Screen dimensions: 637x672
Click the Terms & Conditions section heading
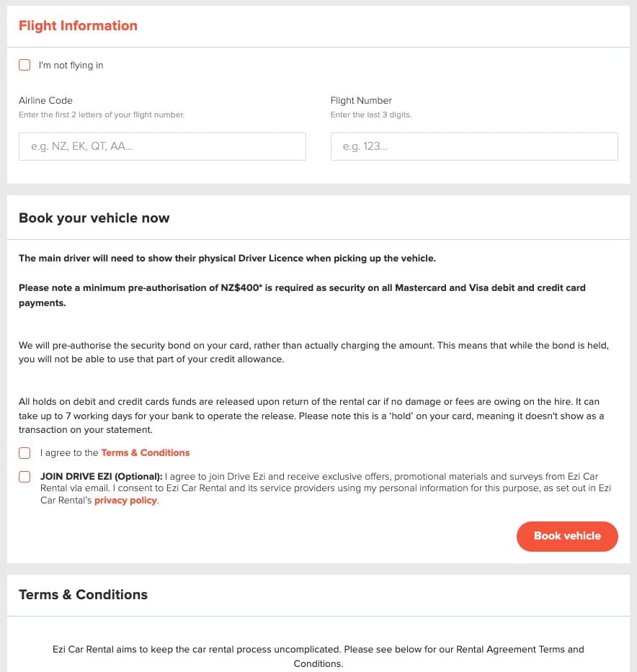pyautogui.click(x=83, y=595)
